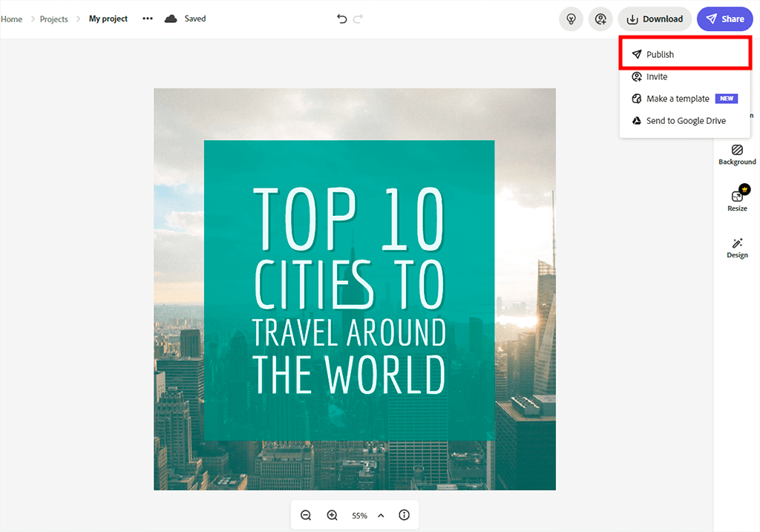The image size is (760, 532).
Task: Expand the zoom level chevron
Action: tap(381, 516)
